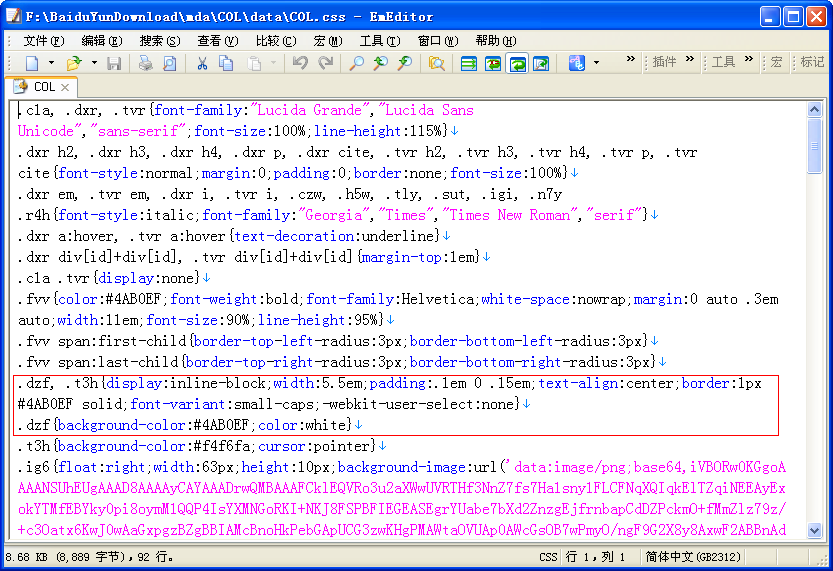Open the 宏(M) menu
This screenshot has height=571, width=833.
328,41
